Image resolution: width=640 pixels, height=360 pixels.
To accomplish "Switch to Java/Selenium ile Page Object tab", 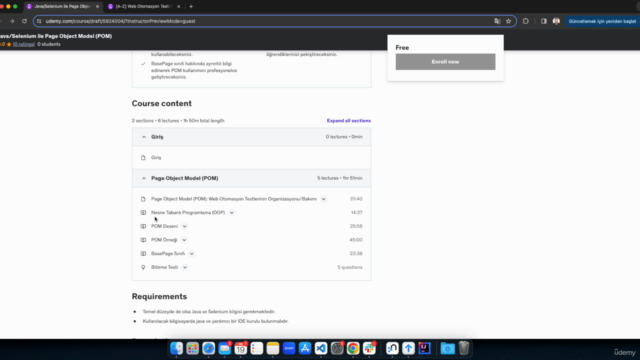I will coord(62,7).
